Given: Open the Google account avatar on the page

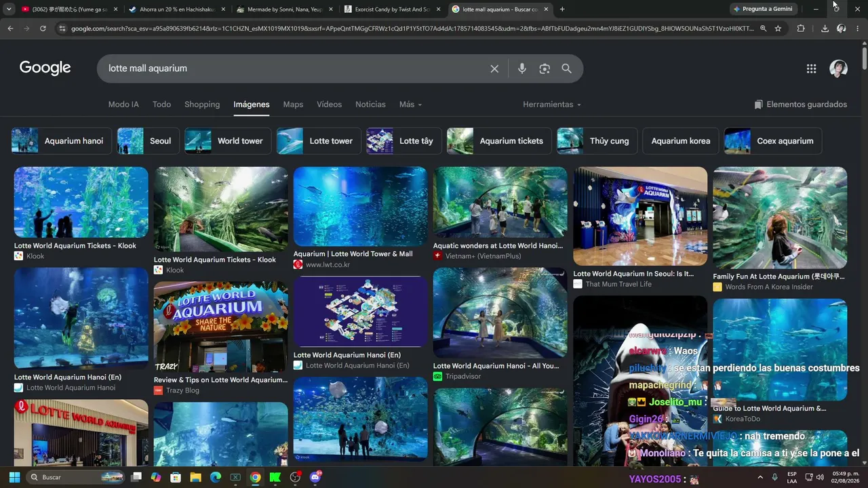Looking at the screenshot, I should [838, 68].
